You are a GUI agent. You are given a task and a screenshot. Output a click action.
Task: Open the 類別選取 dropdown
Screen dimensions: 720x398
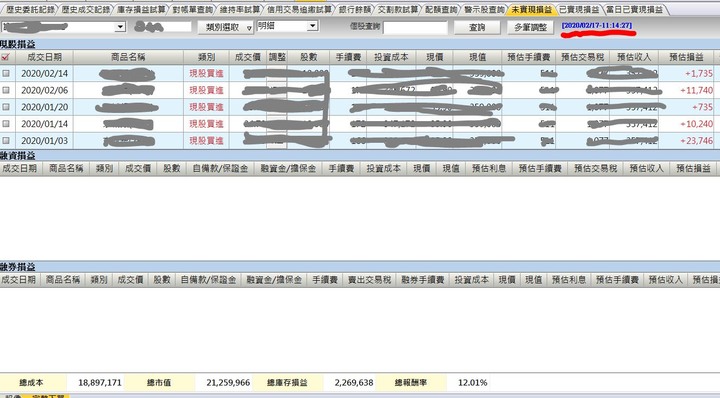click(x=225, y=28)
